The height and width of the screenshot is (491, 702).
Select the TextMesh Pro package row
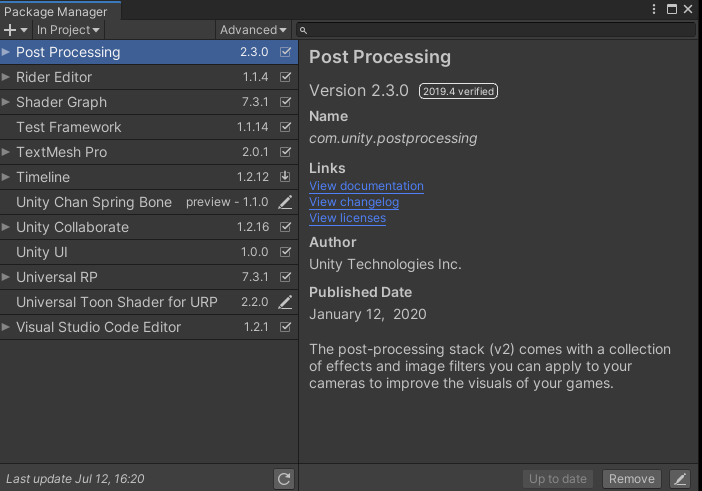click(x=149, y=152)
